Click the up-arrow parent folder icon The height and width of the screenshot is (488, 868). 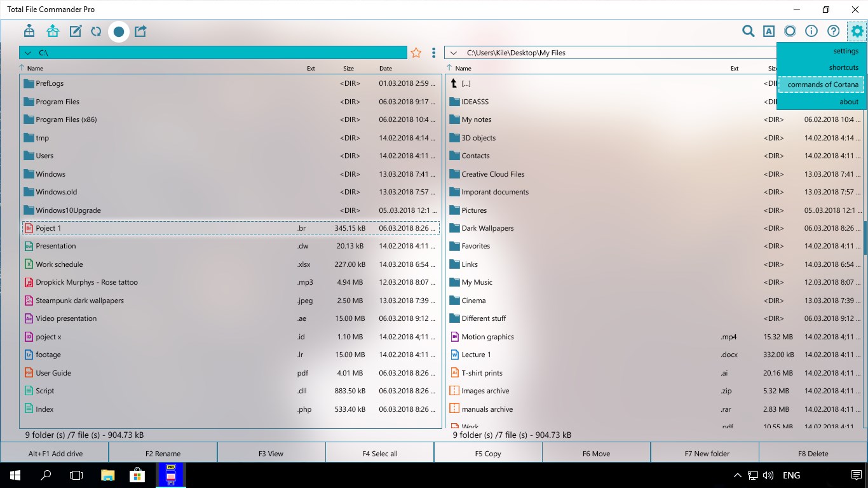click(454, 83)
